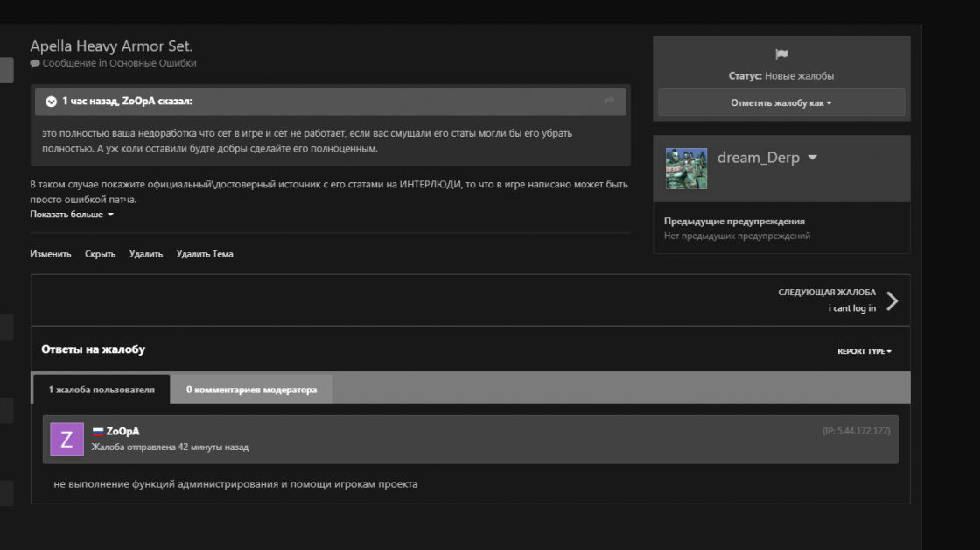
Task: Open the "Отметить жалобу как" dropdown
Action: 781,102
